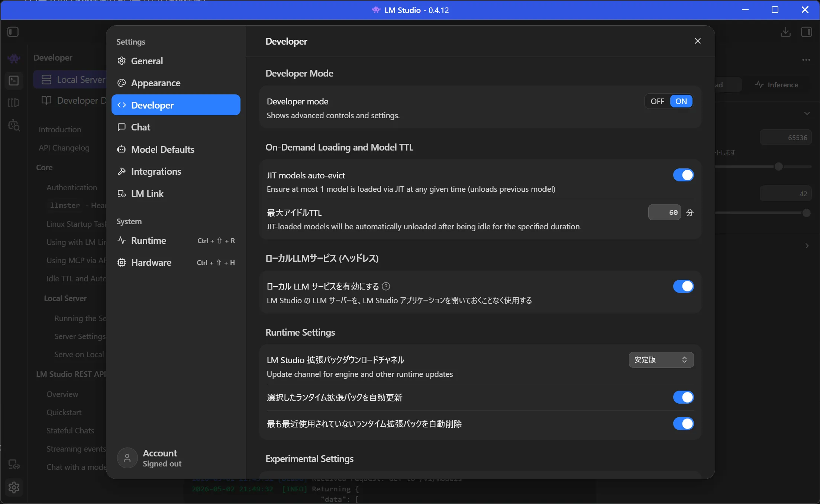Toggle 最も最近使用されていないランタイム拡張パックを自動削除 switch

pos(683,424)
